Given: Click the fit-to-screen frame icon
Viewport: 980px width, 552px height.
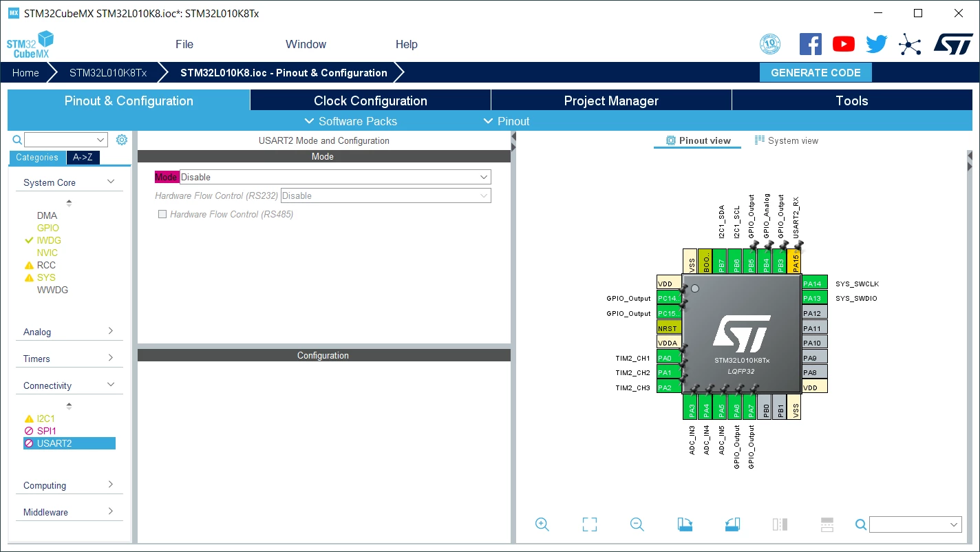Looking at the screenshot, I should 590,524.
